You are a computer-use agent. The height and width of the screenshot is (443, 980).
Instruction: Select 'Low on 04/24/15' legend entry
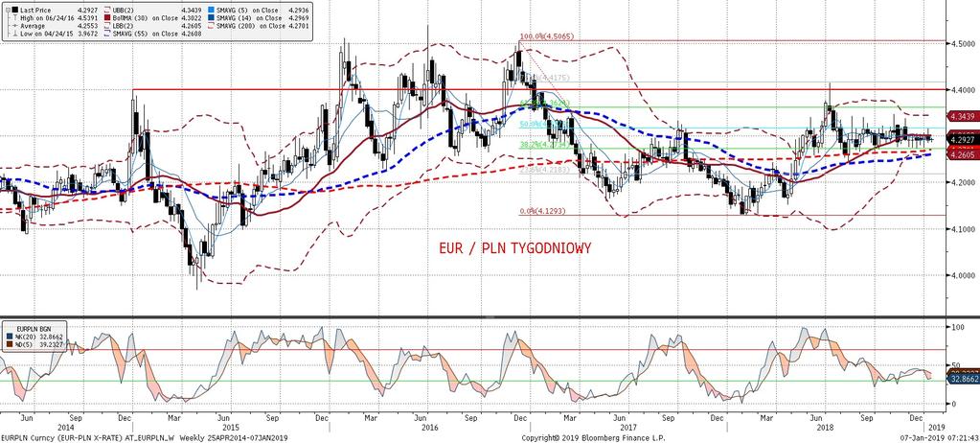click(x=46, y=34)
